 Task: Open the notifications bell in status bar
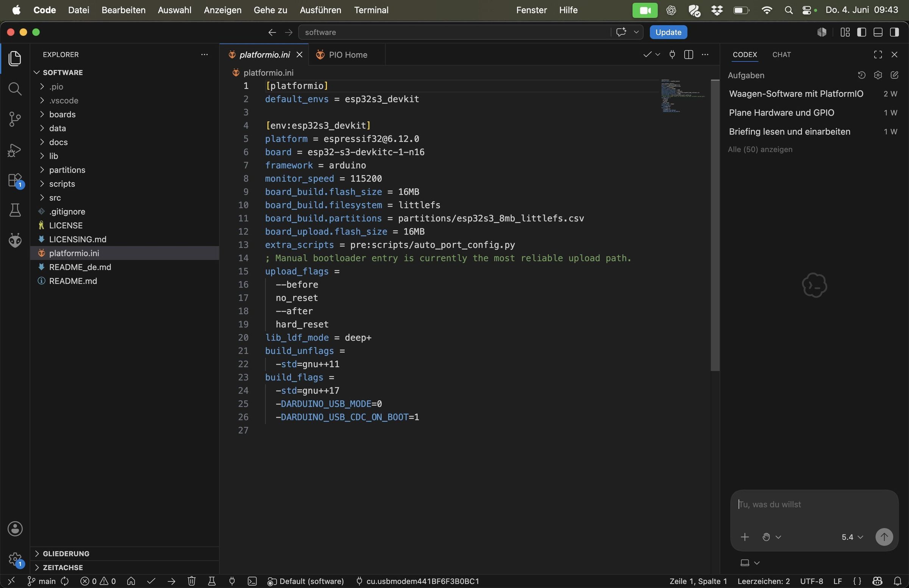coord(897,581)
